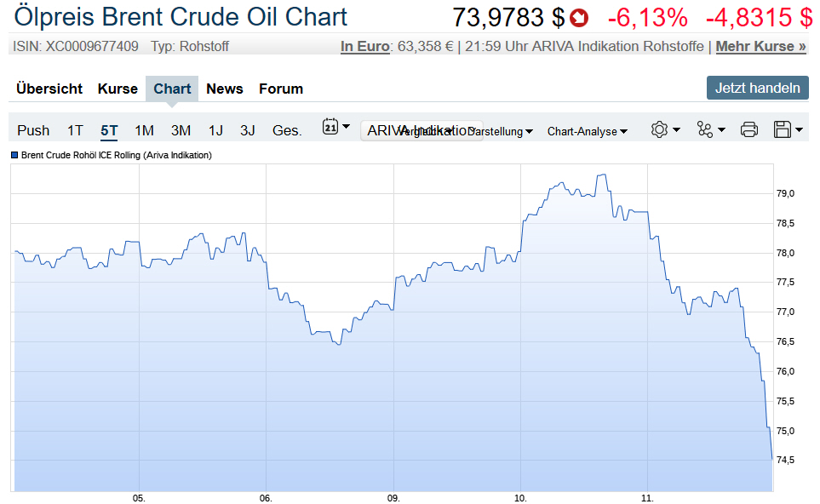Switch chart range to 1M
The width and height of the screenshot is (820, 504).
coord(144,130)
